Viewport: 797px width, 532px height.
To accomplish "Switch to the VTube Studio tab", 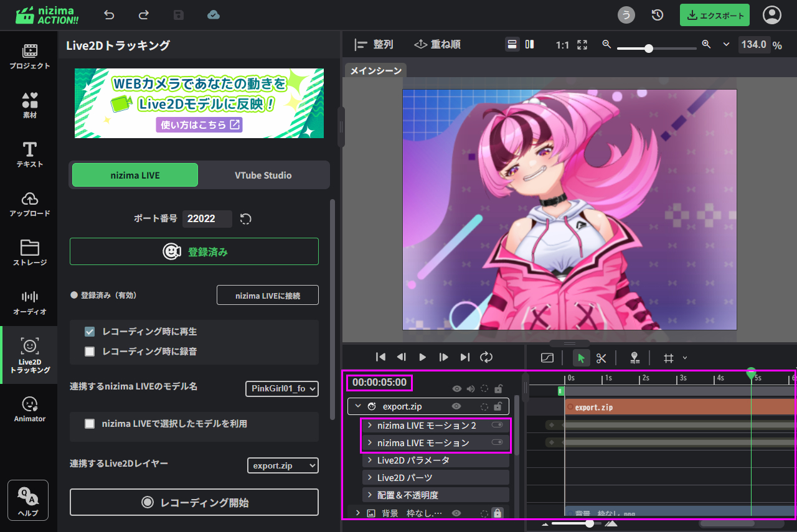I will pyautogui.click(x=263, y=175).
